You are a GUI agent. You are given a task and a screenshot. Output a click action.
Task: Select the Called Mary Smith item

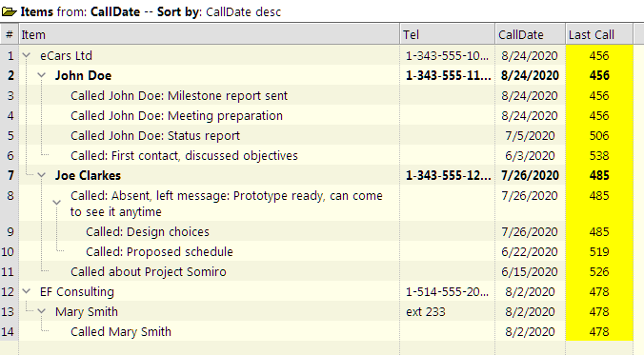tap(121, 331)
